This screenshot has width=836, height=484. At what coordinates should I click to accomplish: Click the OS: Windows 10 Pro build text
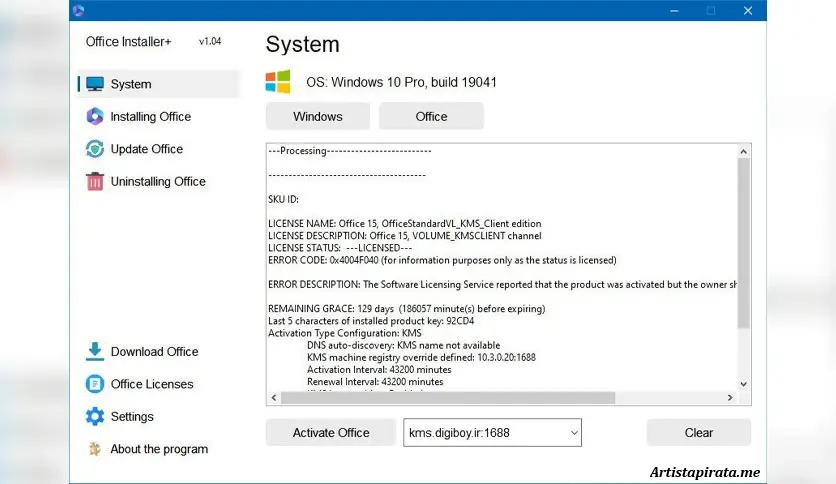point(401,82)
